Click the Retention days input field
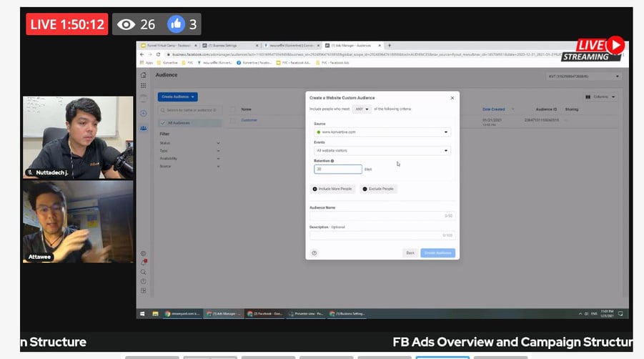Screen dimensions: 644x359 pos(338,169)
